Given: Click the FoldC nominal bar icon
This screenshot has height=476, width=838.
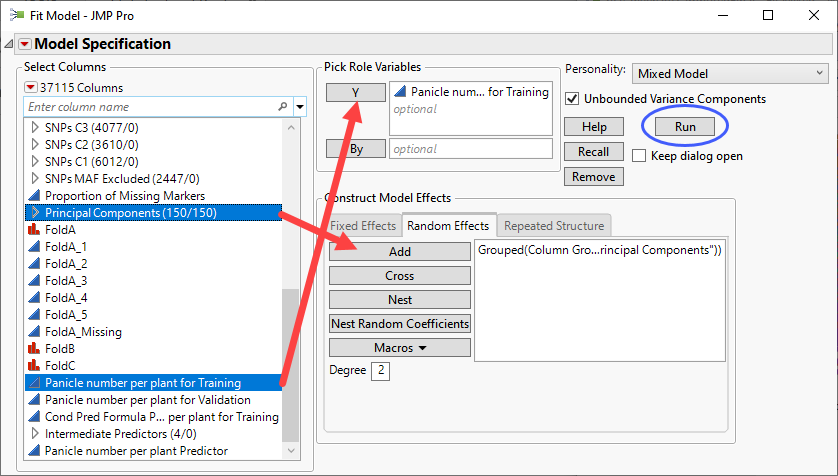Looking at the screenshot, I should [33, 366].
